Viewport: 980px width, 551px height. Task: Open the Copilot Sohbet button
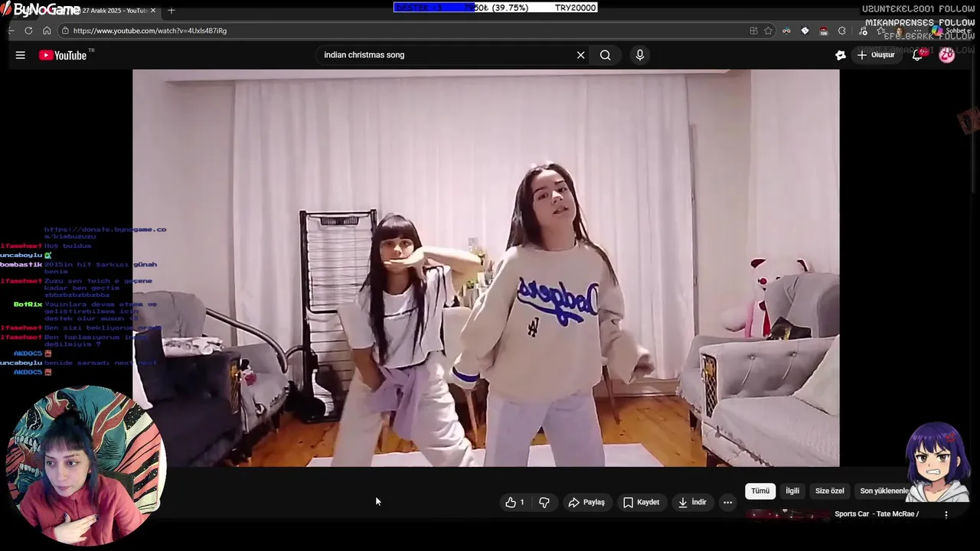[x=952, y=31]
